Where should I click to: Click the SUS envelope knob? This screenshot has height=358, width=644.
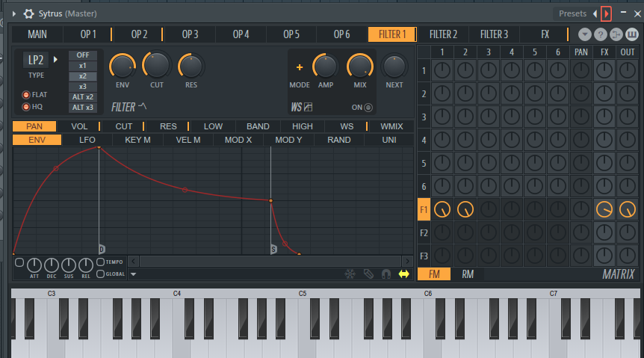pyautogui.click(x=69, y=265)
